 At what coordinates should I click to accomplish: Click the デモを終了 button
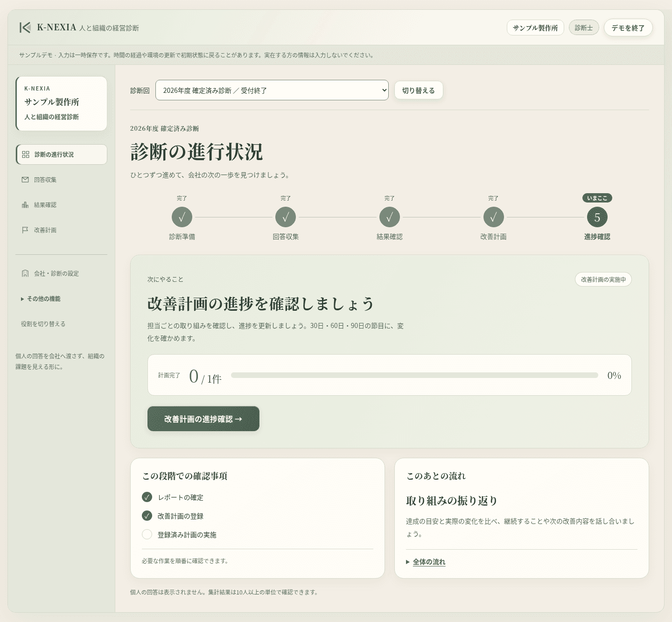pos(628,28)
